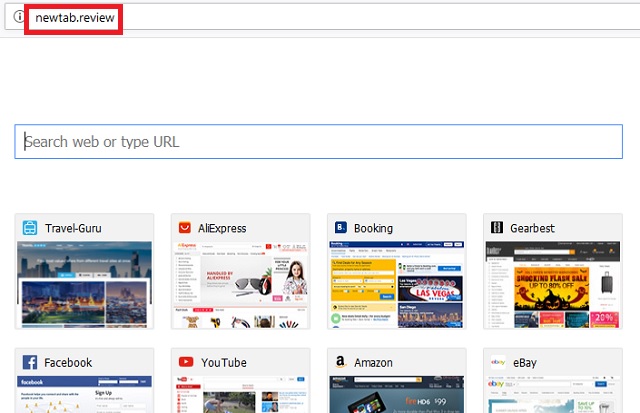Open the Facebook site thumbnail
Image resolution: width=640 pixels, height=413 pixels.
coord(84,394)
